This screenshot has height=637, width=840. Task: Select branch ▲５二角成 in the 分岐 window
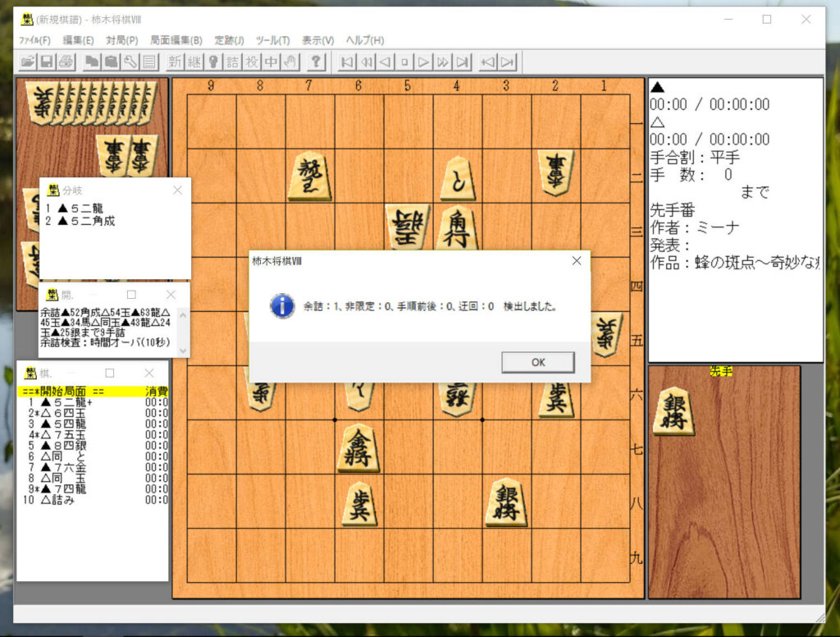(86, 221)
